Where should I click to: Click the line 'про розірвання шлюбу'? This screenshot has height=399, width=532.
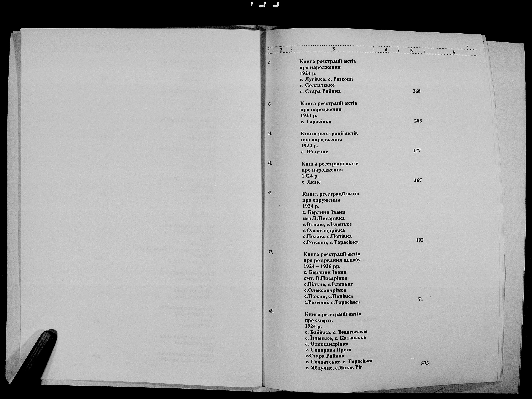[332, 260]
